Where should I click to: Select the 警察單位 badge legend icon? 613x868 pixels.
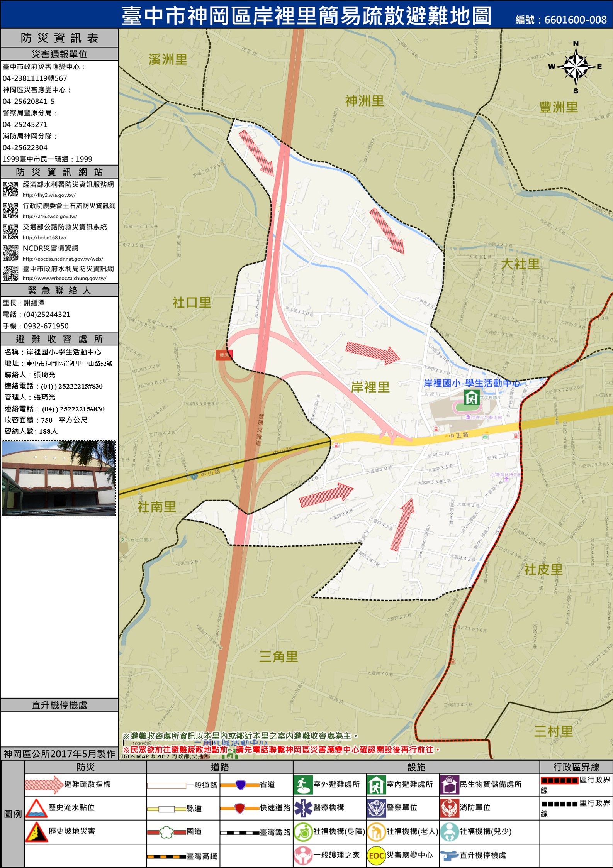tap(376, 808)
